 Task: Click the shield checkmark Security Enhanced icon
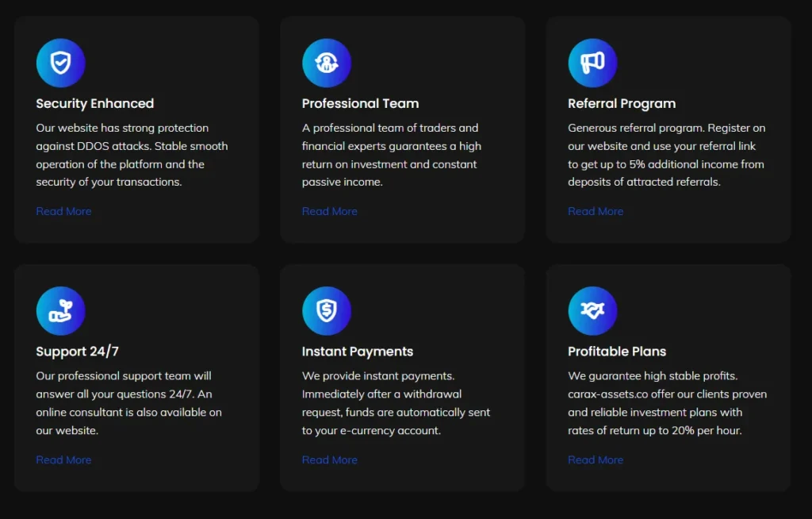coord(60,63)
